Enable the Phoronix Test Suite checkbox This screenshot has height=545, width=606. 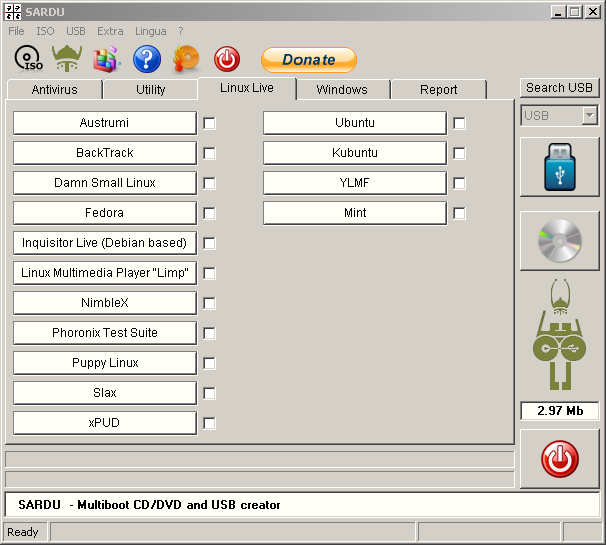pos(209,333)
